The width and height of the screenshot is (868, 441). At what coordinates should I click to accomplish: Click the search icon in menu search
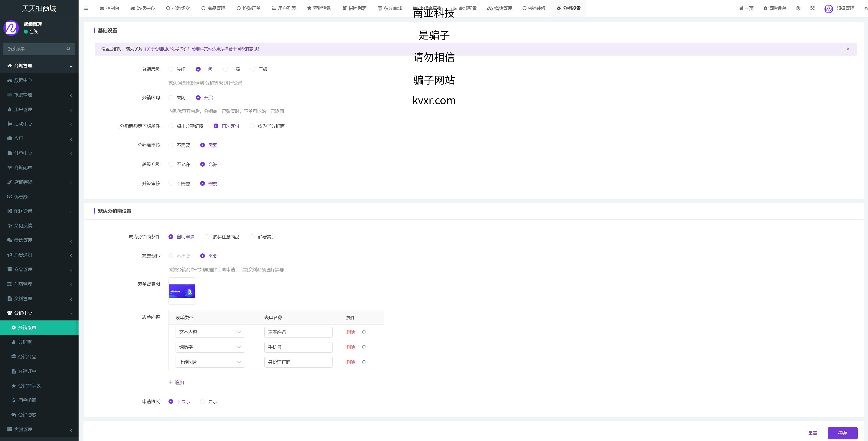pos(68,49)
